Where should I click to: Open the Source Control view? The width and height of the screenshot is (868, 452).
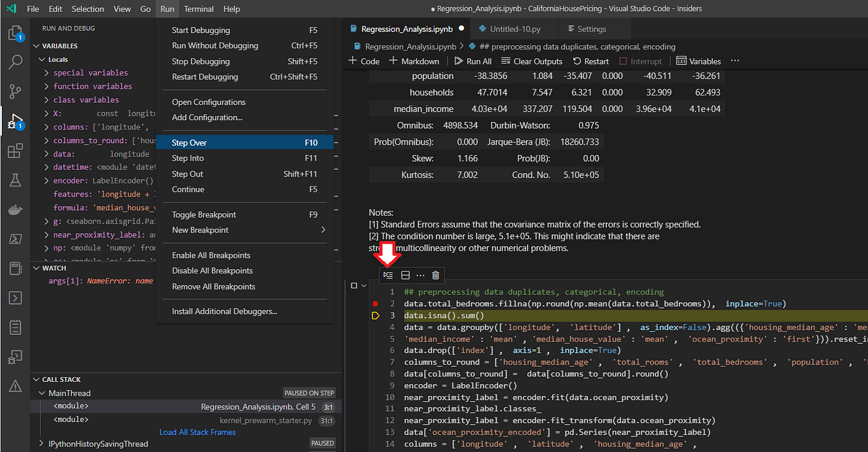click(15, 92)
